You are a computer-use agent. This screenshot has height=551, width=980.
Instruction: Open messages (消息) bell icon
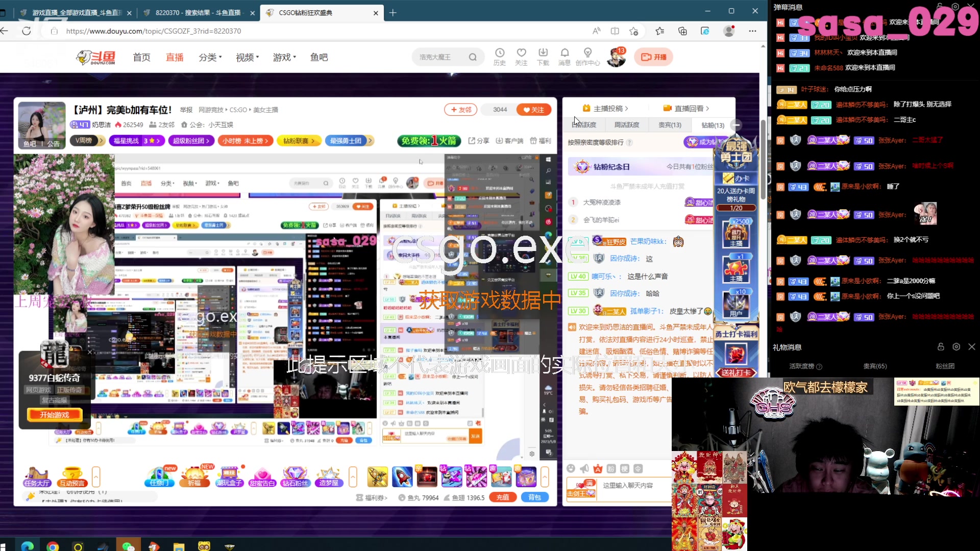(x=565, y=57)
